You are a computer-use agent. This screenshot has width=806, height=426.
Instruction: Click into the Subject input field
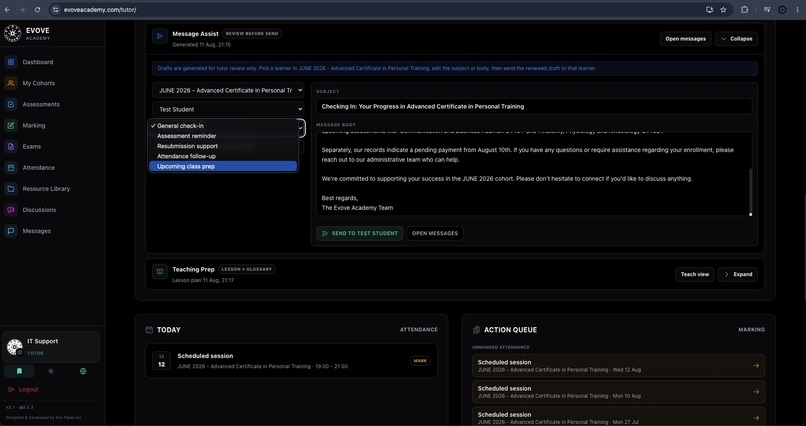(x=534, y=106)
